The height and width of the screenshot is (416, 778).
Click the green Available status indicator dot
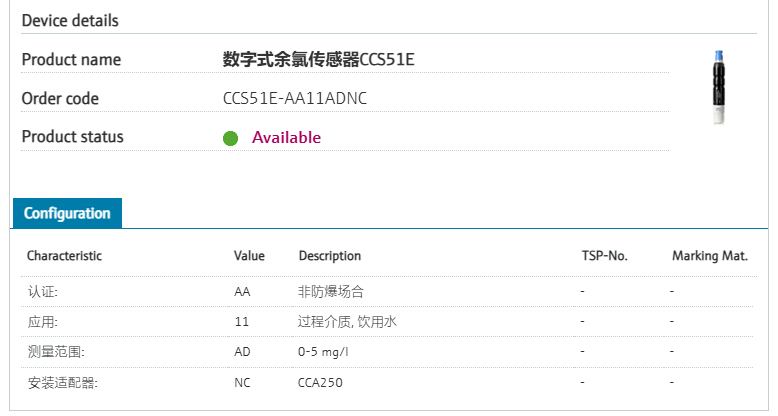coord(230,138)
